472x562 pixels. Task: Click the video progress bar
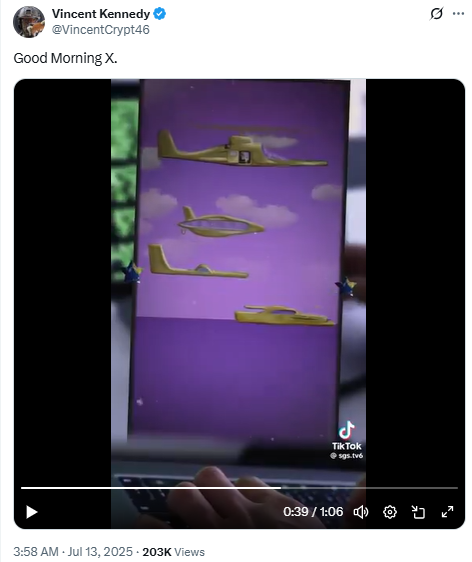[239, 488]
